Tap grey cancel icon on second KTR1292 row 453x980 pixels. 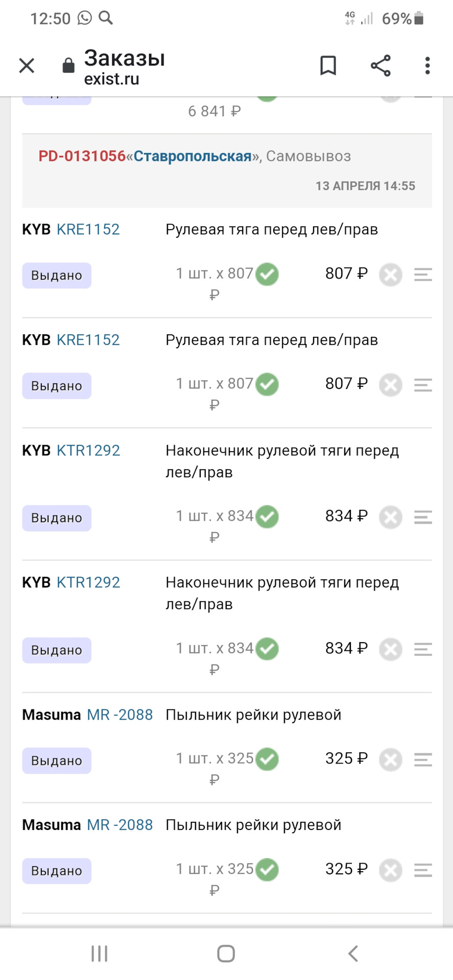pyautogui.click(x=391, y=649)
